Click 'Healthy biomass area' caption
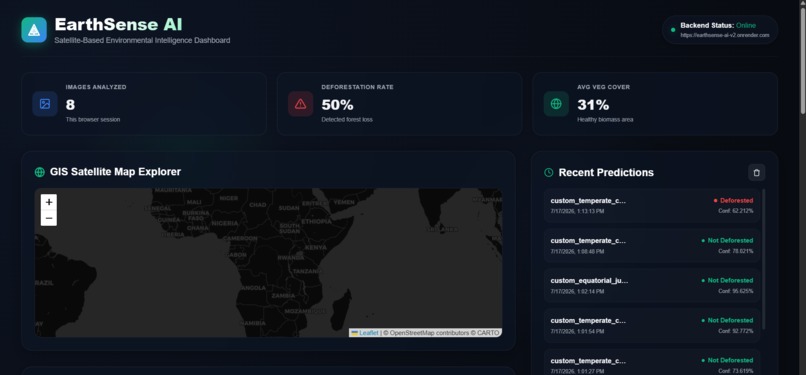This screenshot has width=806, height=375. point(605,119)
